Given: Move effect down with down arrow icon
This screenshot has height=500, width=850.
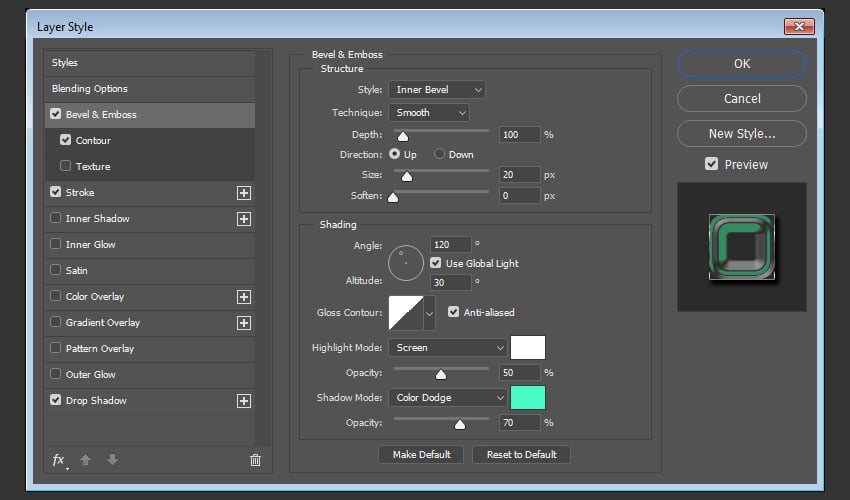Looking at the screenshot, I should (x=112, y=460).
